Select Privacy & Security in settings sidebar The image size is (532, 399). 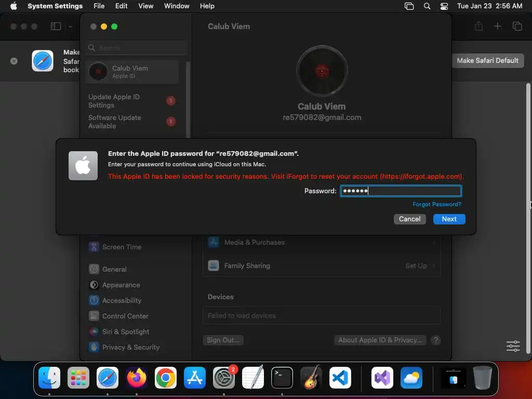tap(124, 348)
